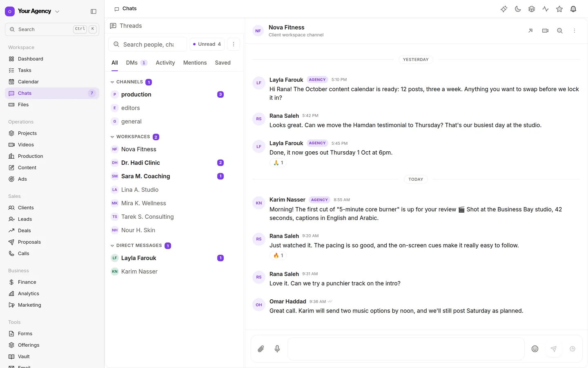Collapse the sidebar panel icon
The width and height of the screenshot is (588, 368).
tap(94, 11)
